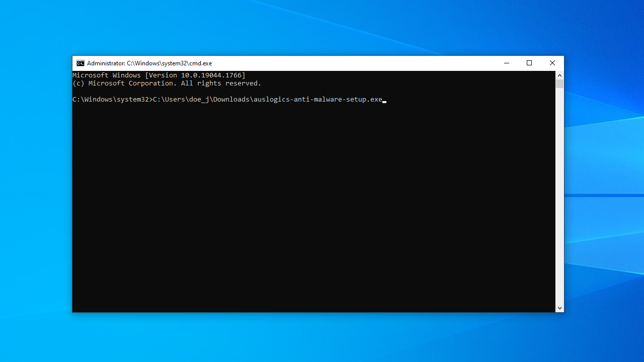
Task: Open the cmd.exe system menu icon
Action: (x=80, y=63)
